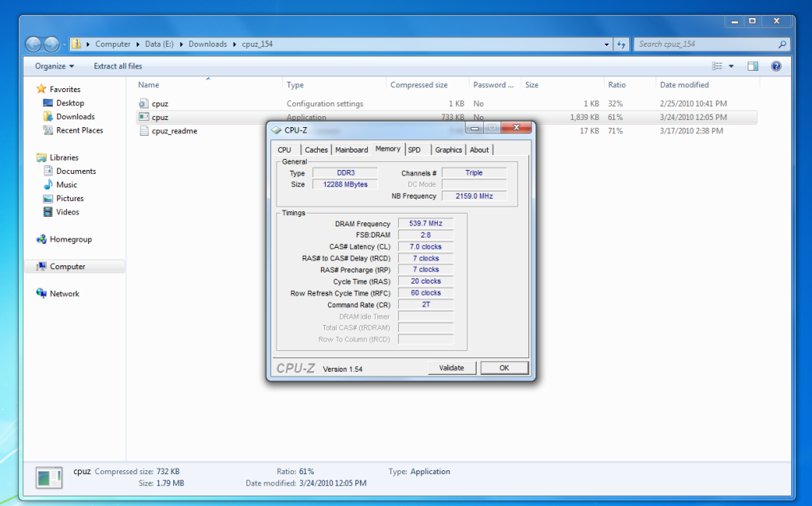This screenshot has width=812, height=506.
Task: Click the Desktop icon in the sidebar
Action: 48,103
